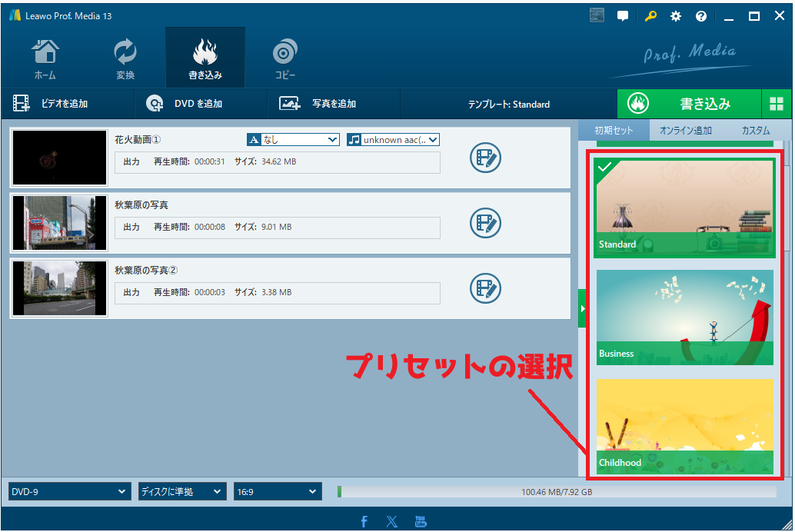Open the X social link icon
Viewport: 795px width, 532px height.
[391, 521]
